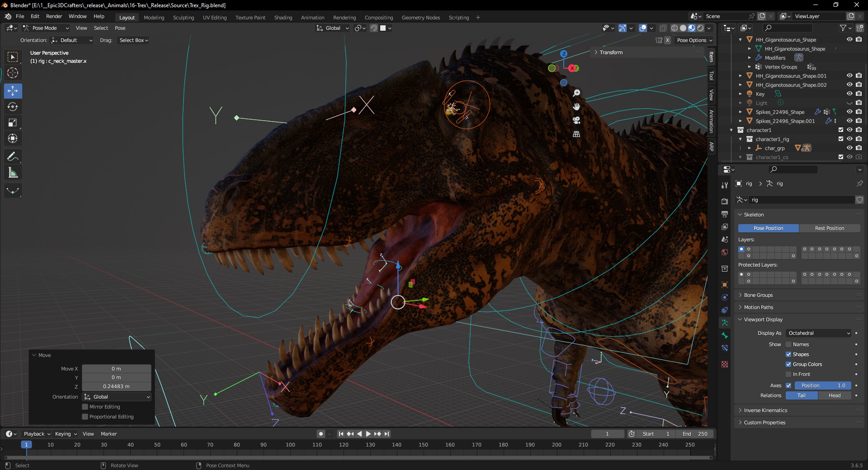Click play animation button
This screenshot has width=868, height=470.
coord(368,434)
